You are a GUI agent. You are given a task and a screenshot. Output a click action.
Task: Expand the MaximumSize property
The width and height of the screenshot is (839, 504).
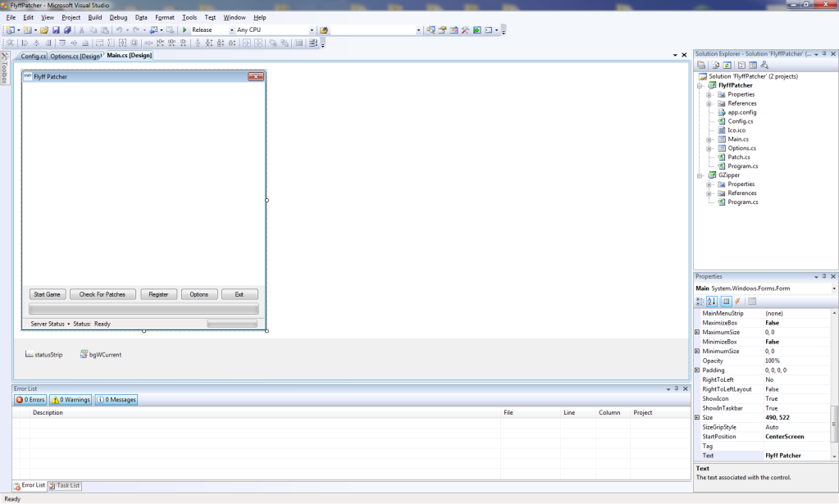[697, 332]
